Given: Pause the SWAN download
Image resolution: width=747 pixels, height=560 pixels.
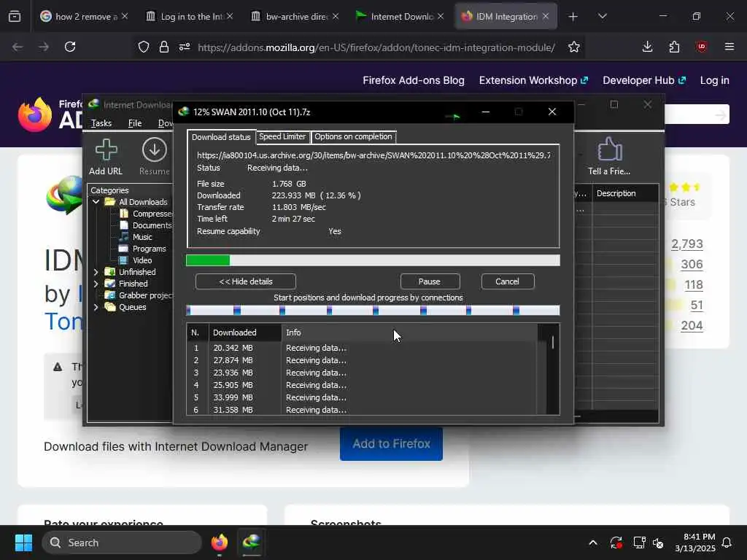Looking at the screenshot, I should [x=430, y=281].
